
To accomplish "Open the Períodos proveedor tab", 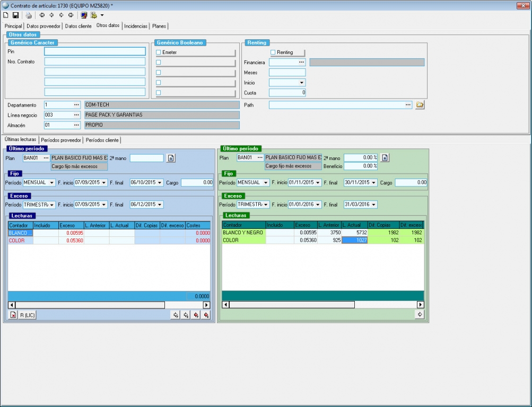I will [x=62, y=140].
